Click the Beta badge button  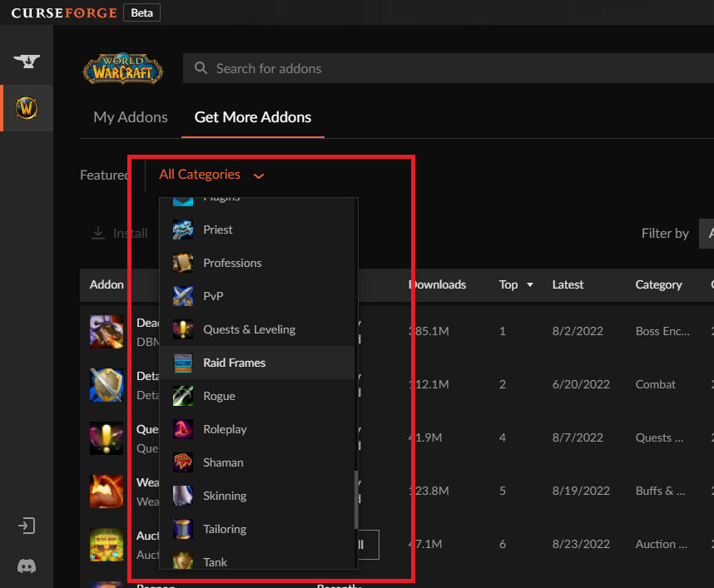[141, 12]
